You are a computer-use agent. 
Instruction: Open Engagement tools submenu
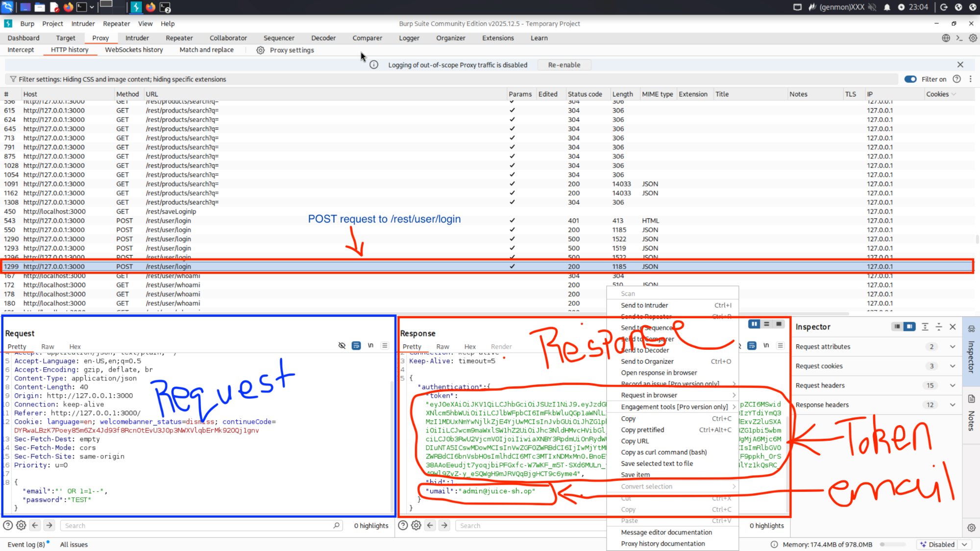(672, 407)
